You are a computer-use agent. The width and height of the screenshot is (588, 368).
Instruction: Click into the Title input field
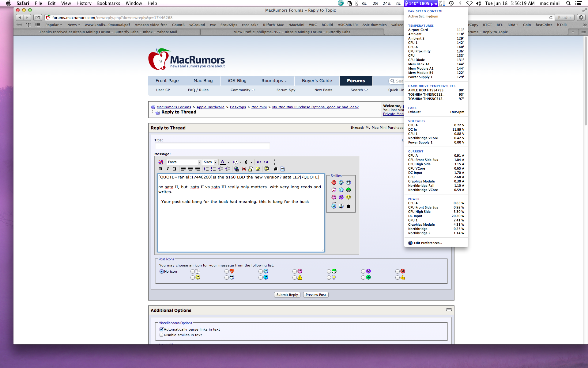[212, 146]
